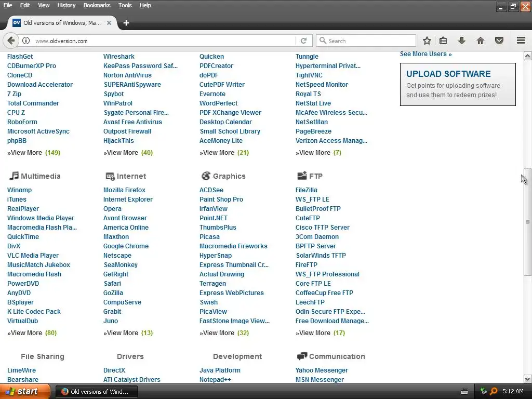Open the Total Commander link
The width and height of the screenshot is (532, 399).
33,103
